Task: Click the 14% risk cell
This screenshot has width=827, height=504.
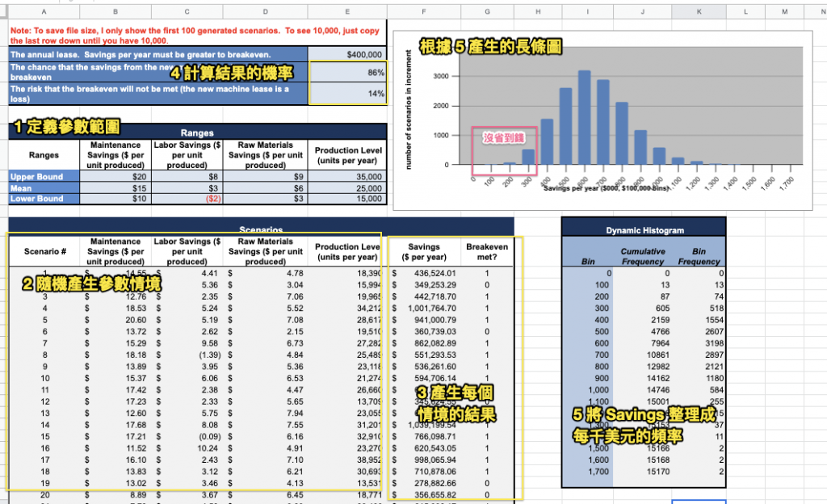Action: pos(347,94)
